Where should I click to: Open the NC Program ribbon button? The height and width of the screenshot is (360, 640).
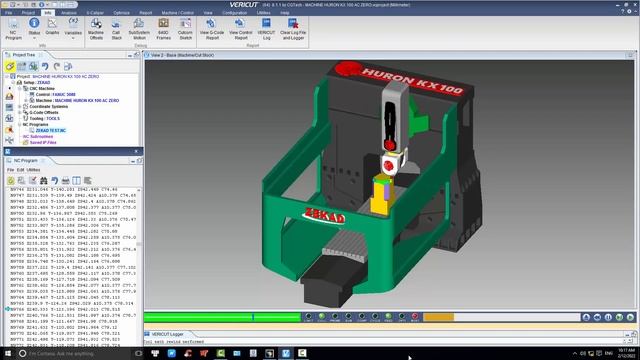tap(13, 29)
